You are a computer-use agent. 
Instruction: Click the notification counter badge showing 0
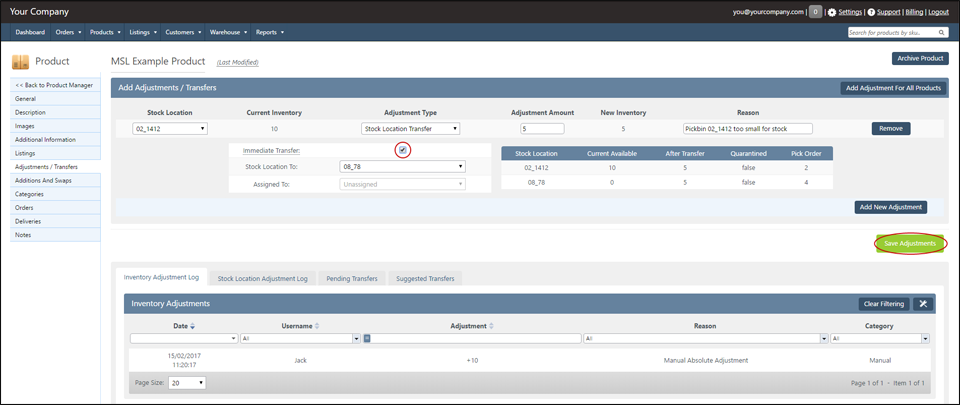(815, 12)
